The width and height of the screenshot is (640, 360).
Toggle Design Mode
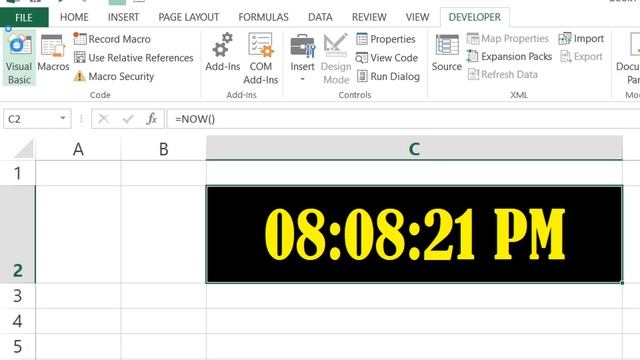point(336,58)
